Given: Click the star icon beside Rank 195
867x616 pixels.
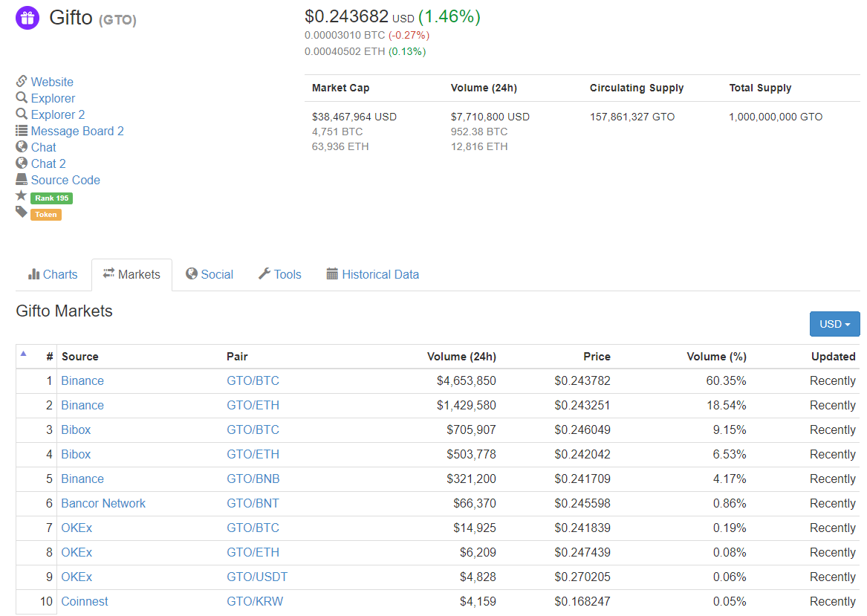Looking at the screenshot, I should tap(22, 195).
